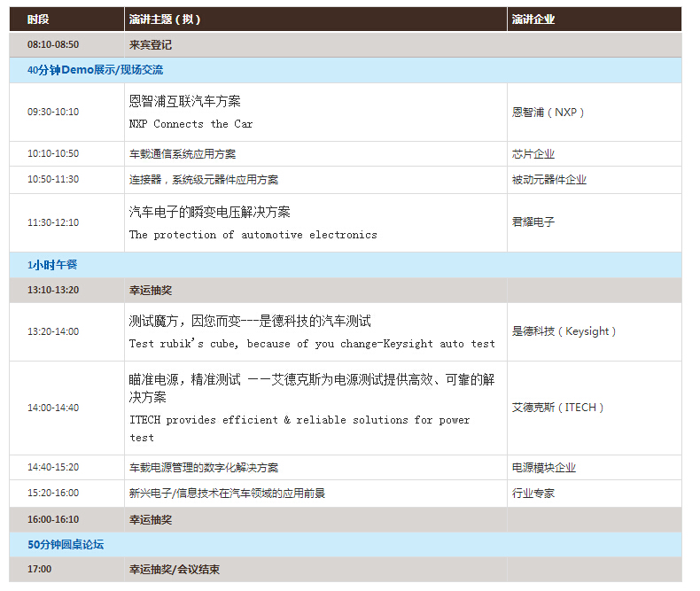Click the 1小时午餐 section heading

(x=51, y=265)
